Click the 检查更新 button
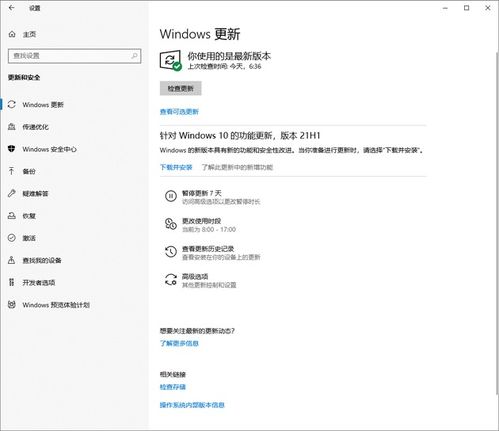The width and height of the screenshot is (499, 431). click(x=180, y=88)
